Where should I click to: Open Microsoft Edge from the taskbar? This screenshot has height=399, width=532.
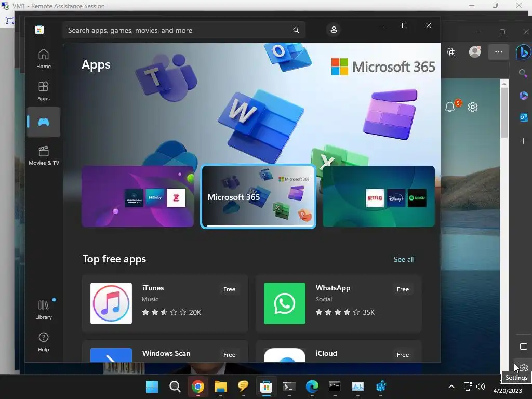tap(312, 387)
